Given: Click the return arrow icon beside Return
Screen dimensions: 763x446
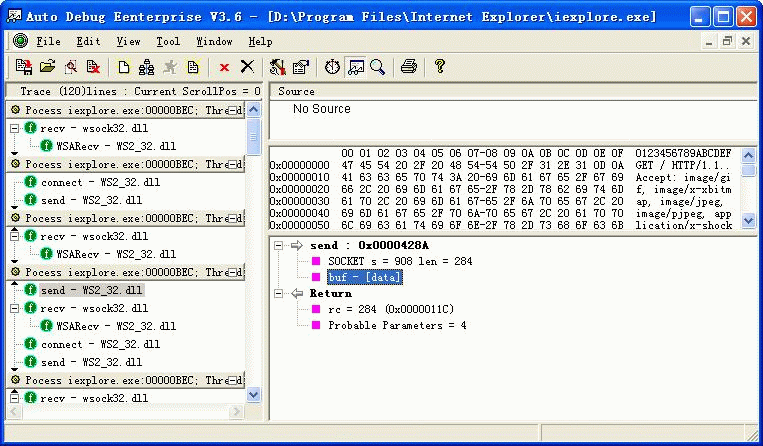Looking at the screenshot, I should [x=297, y=293].
